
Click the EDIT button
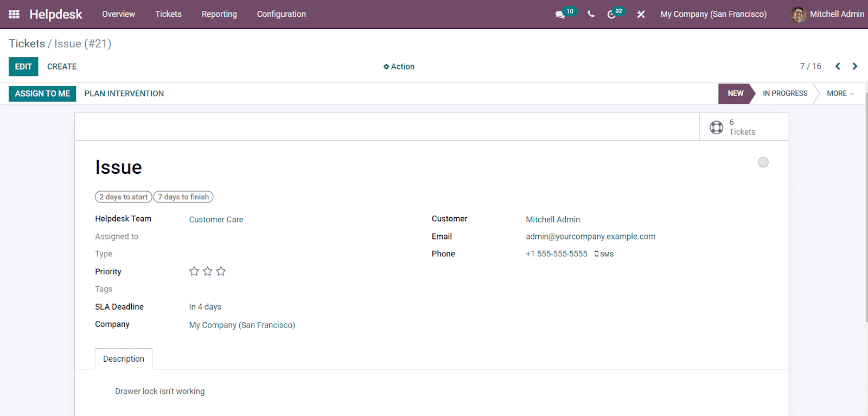point(23,66)
